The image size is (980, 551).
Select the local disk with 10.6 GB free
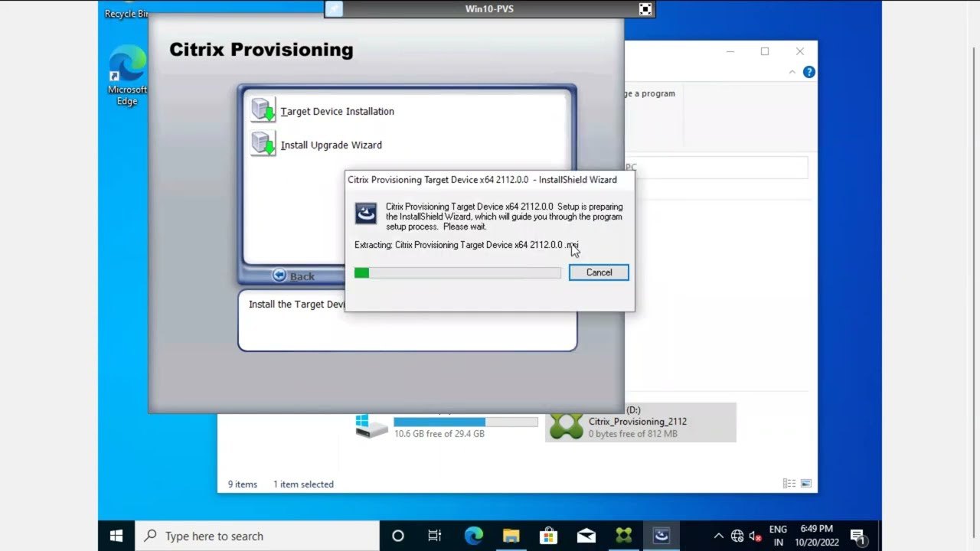447,425
